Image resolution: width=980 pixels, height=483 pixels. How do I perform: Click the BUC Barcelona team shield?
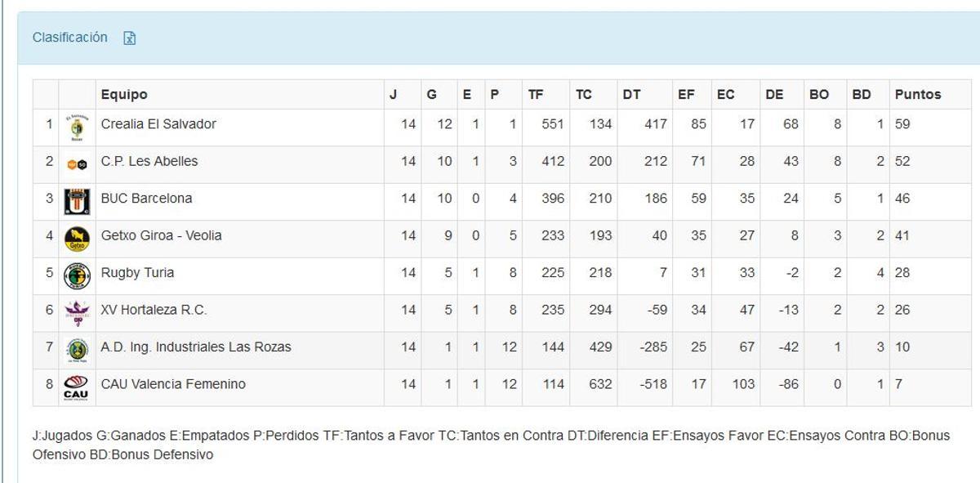pos(77,198)
